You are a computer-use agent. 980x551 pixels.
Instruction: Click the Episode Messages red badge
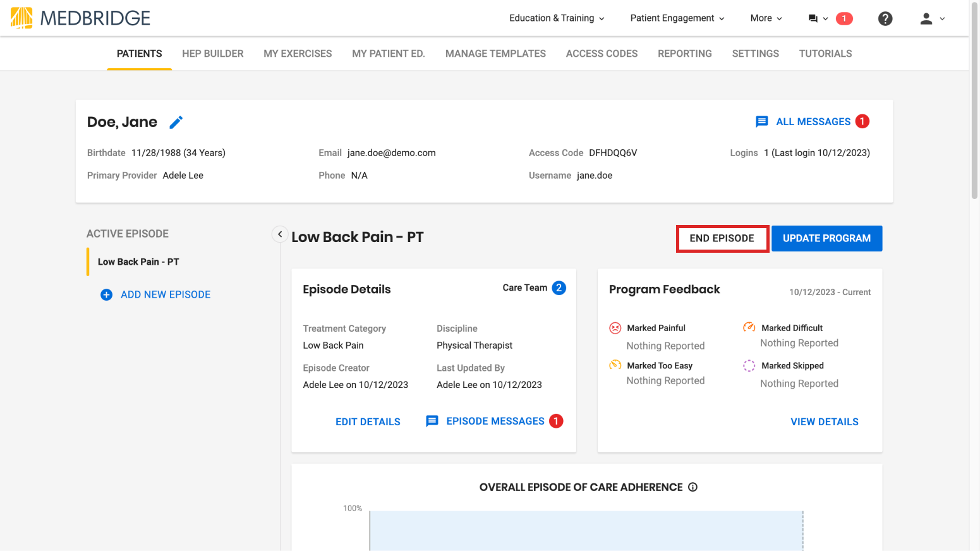(x=556, y=421)
